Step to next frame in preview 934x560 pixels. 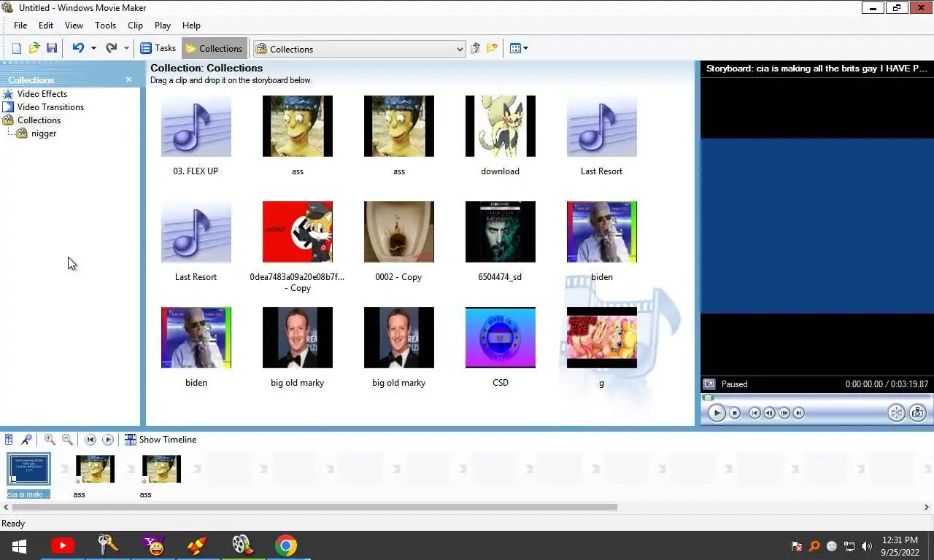[784, 413]
